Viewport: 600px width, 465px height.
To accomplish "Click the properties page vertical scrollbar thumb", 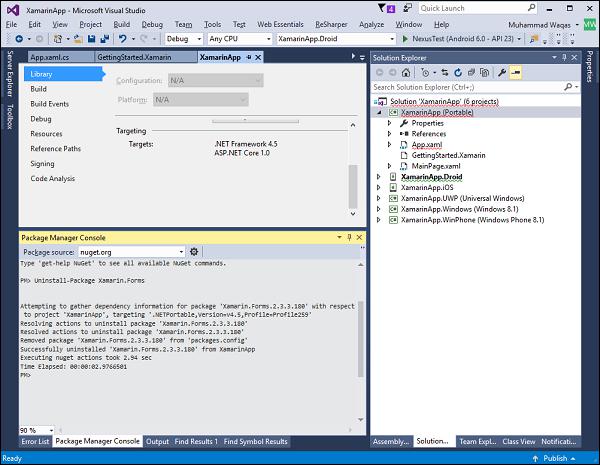I will click(353, 186).
